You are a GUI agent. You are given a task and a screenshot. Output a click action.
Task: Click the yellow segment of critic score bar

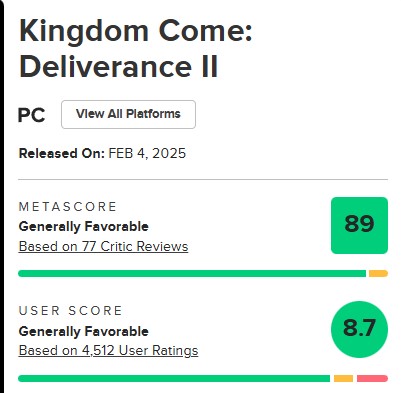tap(378, 274)
